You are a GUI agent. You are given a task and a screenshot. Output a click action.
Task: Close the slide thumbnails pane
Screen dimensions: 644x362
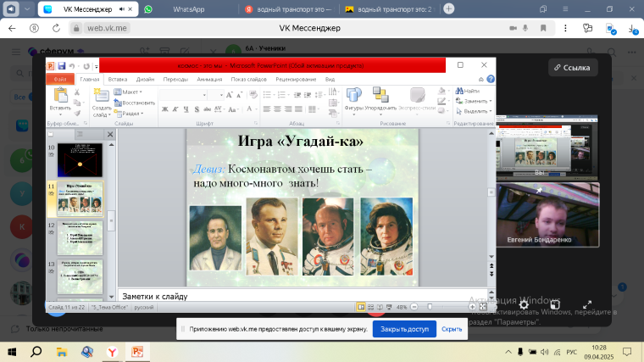(110, 134)
